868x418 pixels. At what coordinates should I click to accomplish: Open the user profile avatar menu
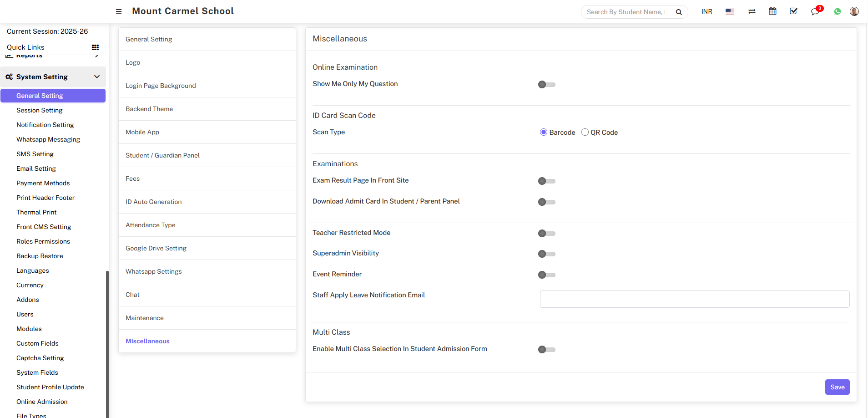pyautogui.click(x=854, y=11)
